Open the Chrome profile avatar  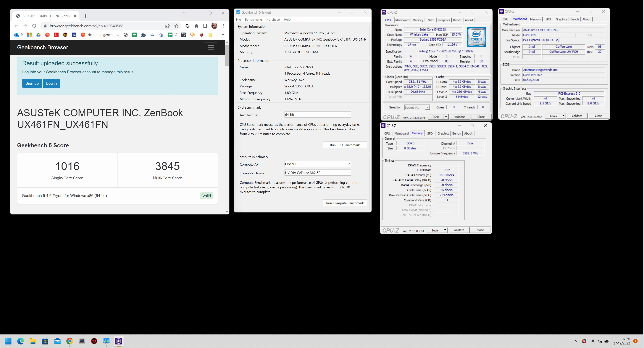pyautogui.click(x=214, y=26)
